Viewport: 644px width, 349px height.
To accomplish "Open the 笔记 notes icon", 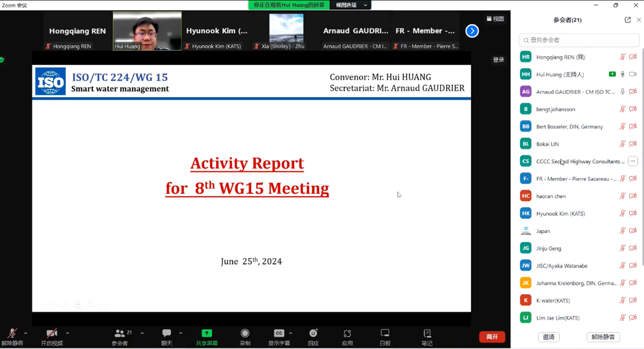I will click(x=427, y=333).
